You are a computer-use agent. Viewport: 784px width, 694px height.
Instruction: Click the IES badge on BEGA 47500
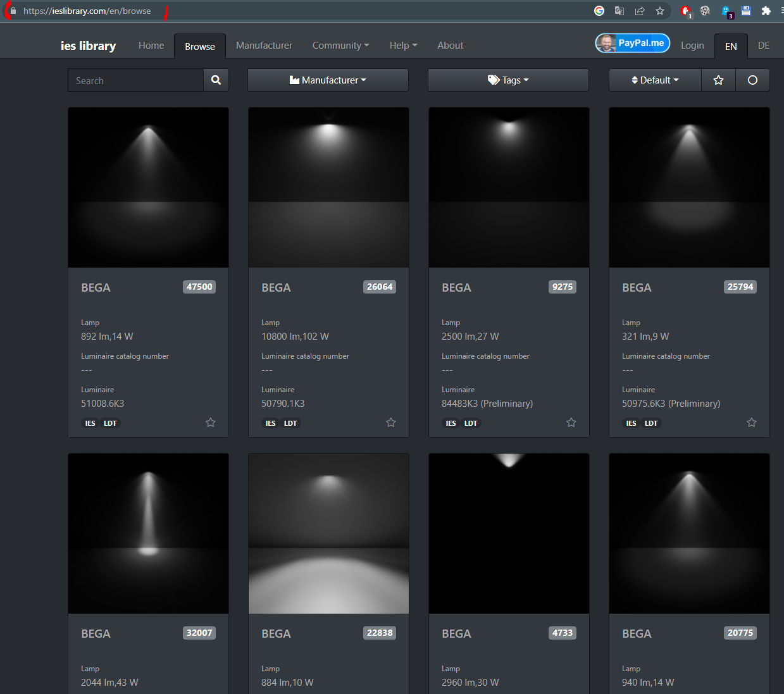90,423
